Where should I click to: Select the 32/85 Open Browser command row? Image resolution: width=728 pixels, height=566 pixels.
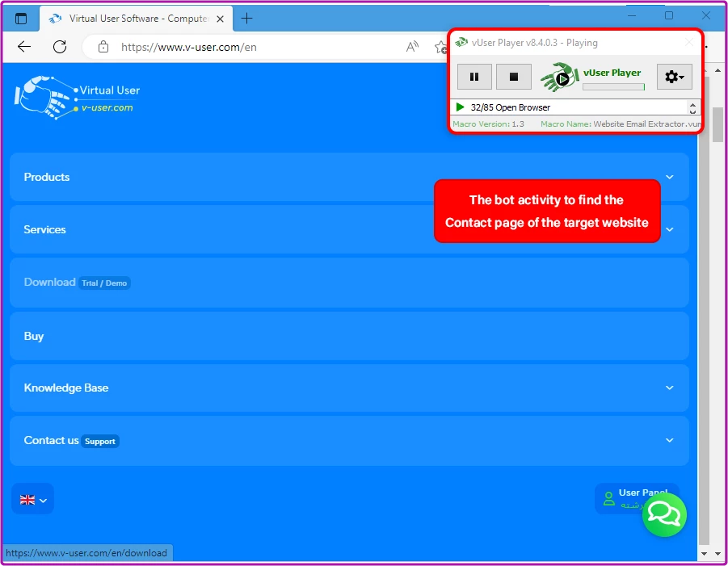click(x=570, y=107)
